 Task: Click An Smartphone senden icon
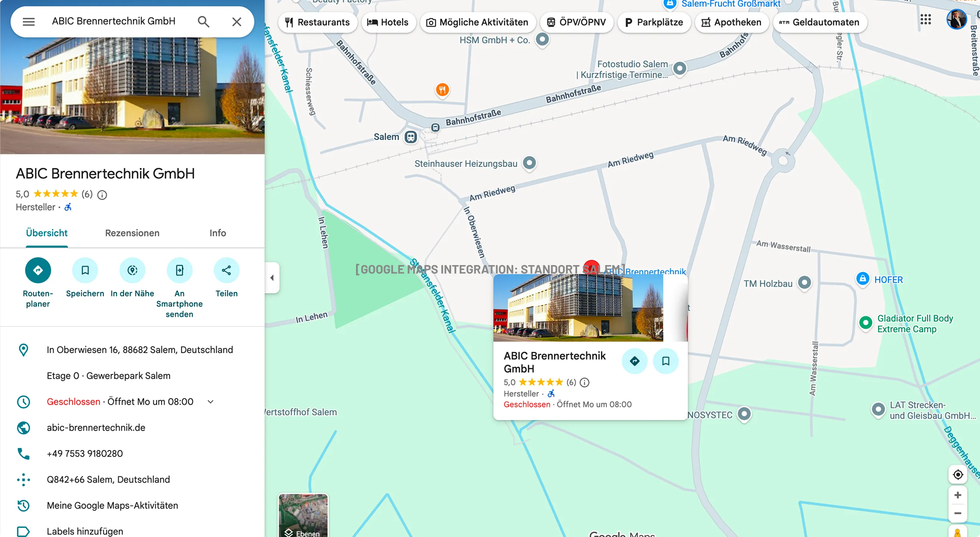[180, 270]
